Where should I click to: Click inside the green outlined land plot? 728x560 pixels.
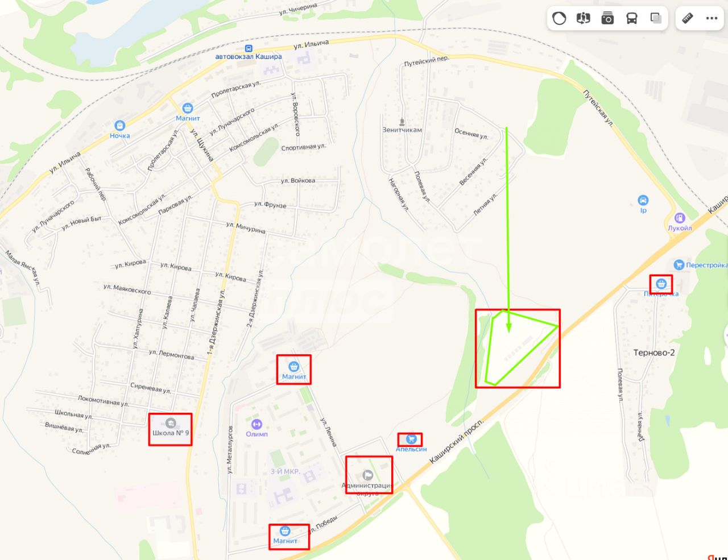point(515,347)
